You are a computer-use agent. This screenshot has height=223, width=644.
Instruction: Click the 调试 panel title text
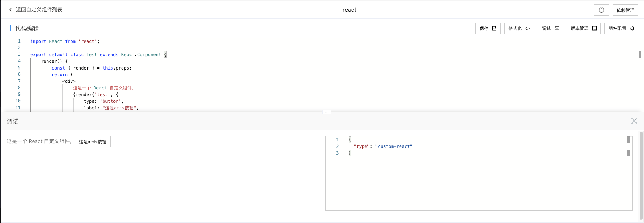(x=13, y=121)
